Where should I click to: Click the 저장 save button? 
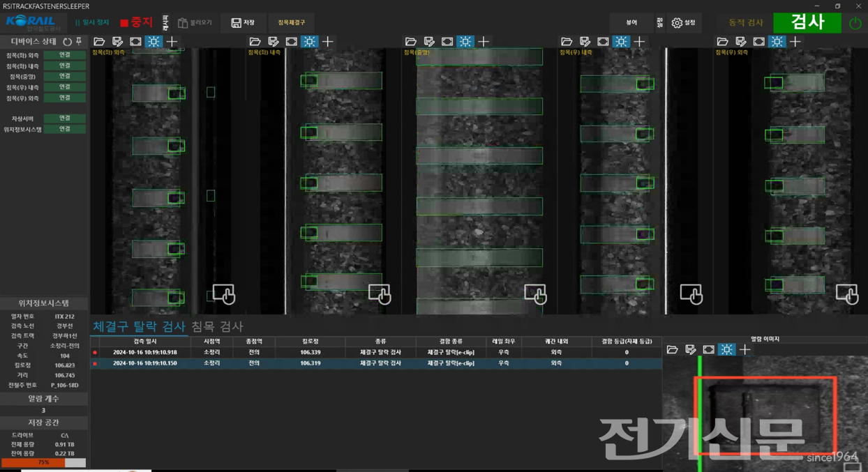tap(243, 23)
